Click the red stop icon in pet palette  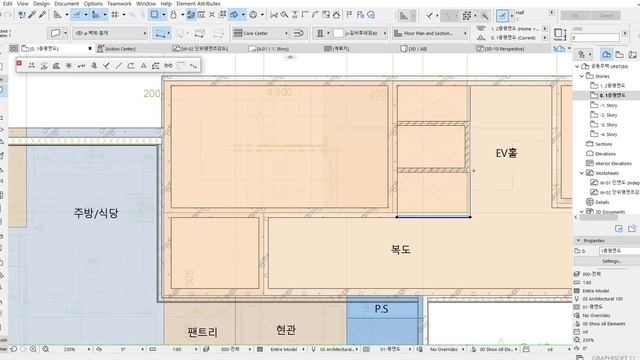(19, 64)
